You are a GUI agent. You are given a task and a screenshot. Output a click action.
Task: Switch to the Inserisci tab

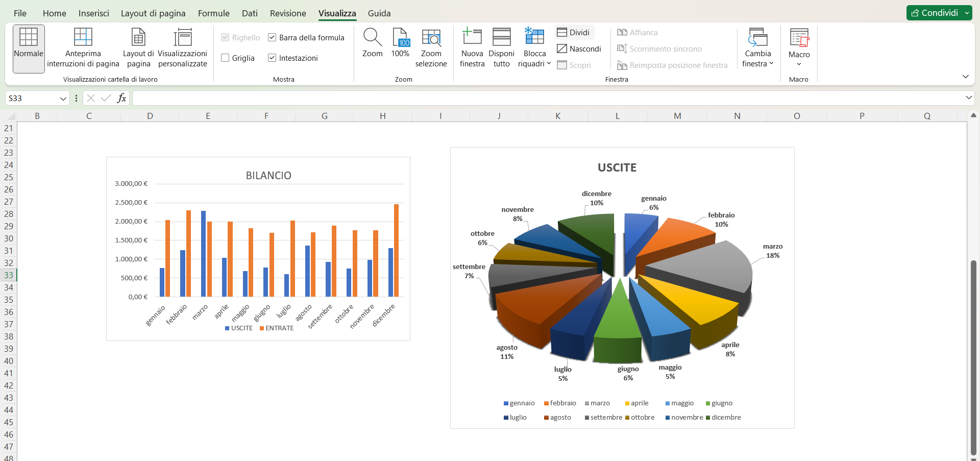tap(93, 13)
